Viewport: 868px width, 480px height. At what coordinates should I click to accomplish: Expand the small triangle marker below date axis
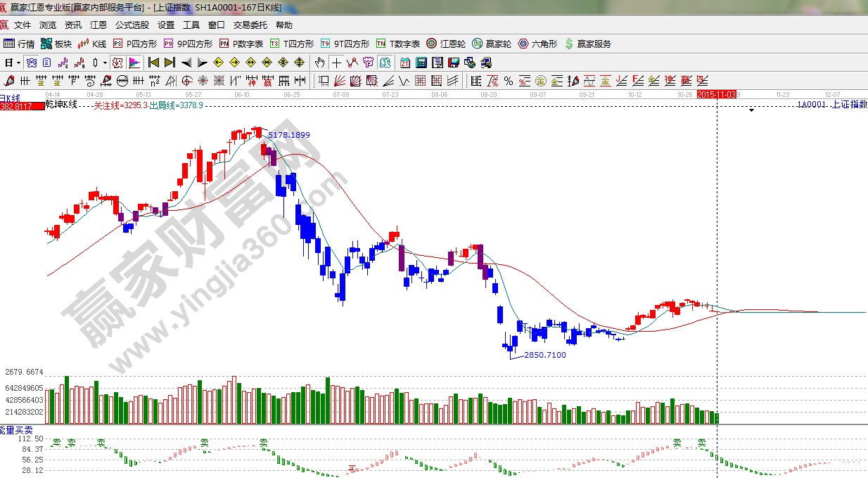[x=752, y=110]
